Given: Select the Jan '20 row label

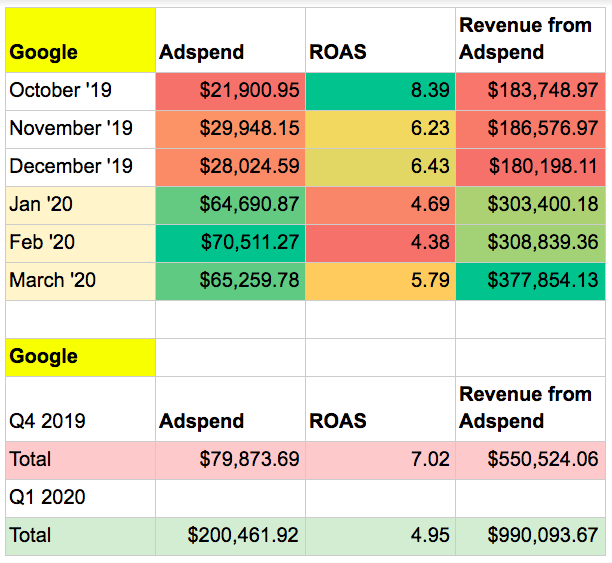Looking at the screenshot, I should (79, 205).
